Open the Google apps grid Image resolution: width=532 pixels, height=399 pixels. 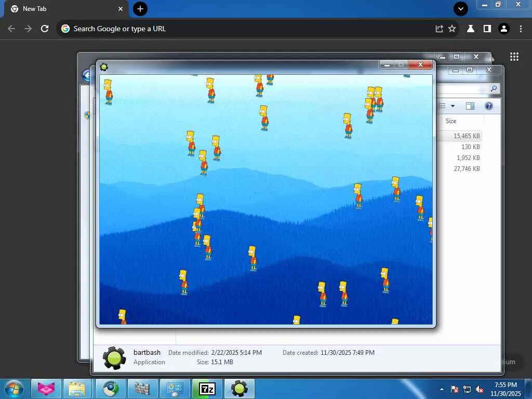514,57
